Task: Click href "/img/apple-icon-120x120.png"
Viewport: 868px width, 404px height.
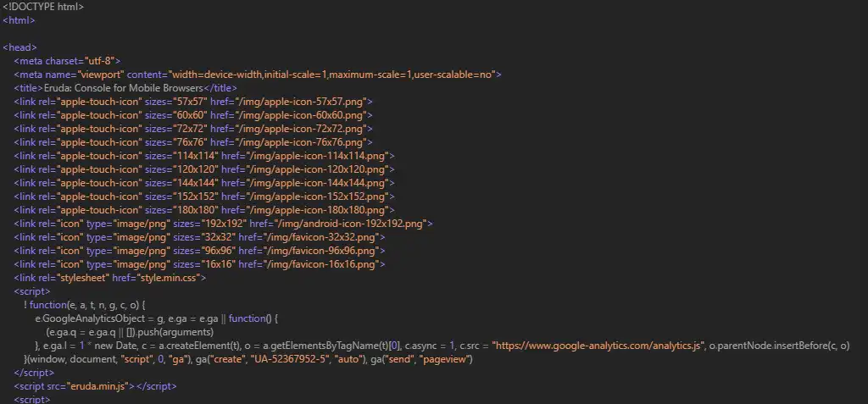Action: coord(317,169)
